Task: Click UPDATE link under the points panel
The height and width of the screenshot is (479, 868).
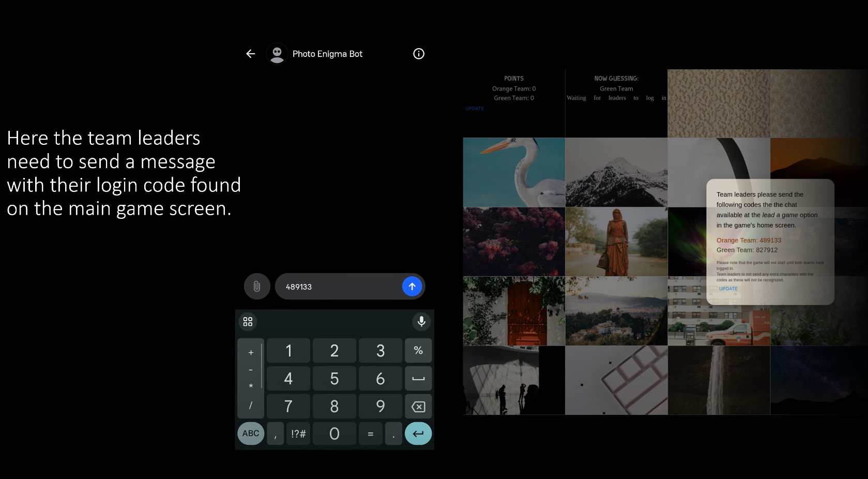Action: pos(475,109)
